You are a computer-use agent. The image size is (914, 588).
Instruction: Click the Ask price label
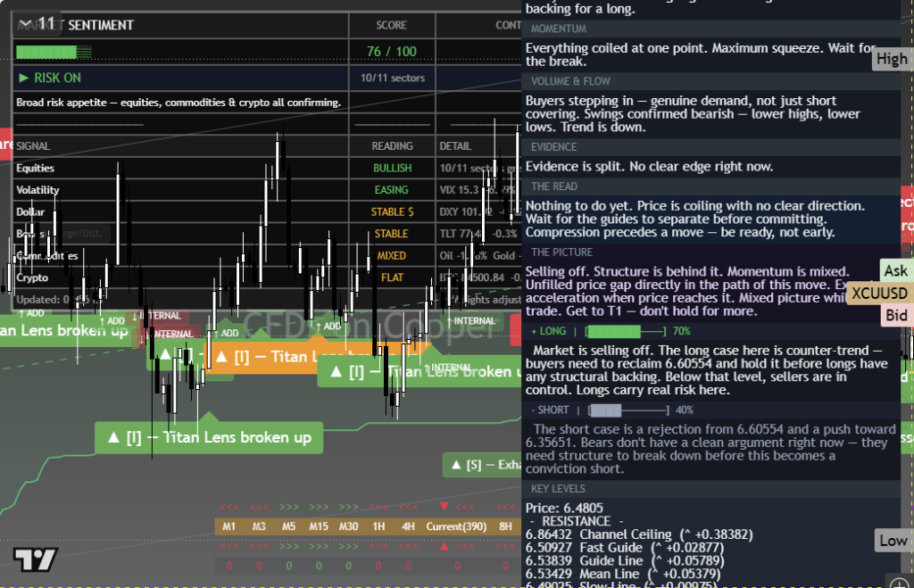(895, 270)
